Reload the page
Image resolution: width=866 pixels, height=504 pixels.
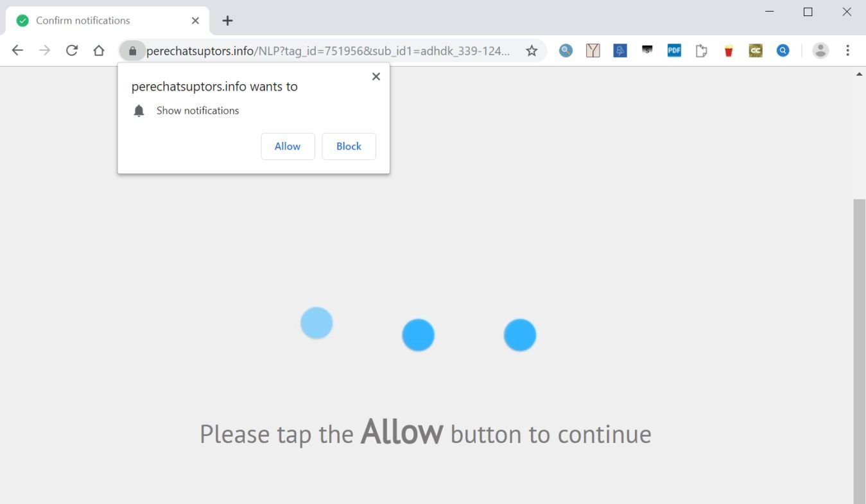(72, 51)
